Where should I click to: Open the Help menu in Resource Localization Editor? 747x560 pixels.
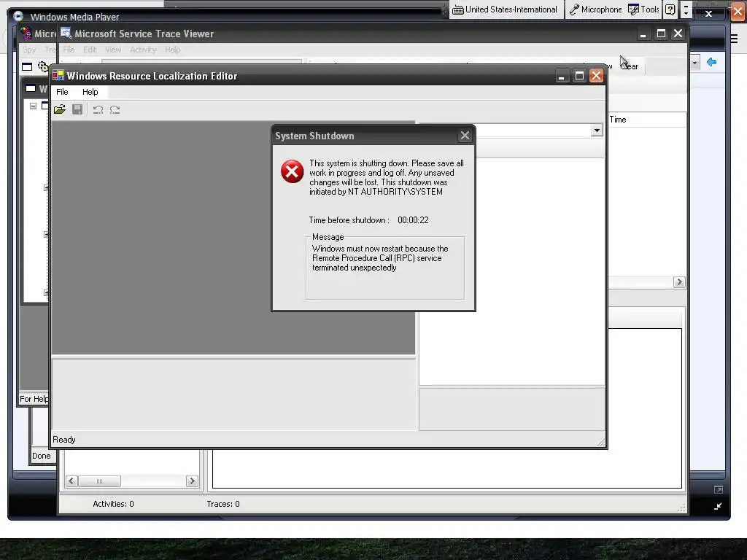pyautogui.click(x=90, y=92)
